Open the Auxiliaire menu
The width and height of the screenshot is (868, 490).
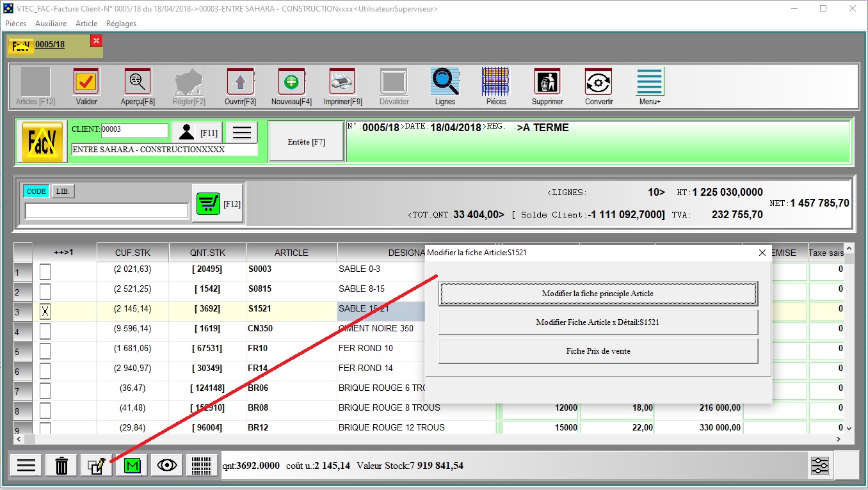(51, 24)
